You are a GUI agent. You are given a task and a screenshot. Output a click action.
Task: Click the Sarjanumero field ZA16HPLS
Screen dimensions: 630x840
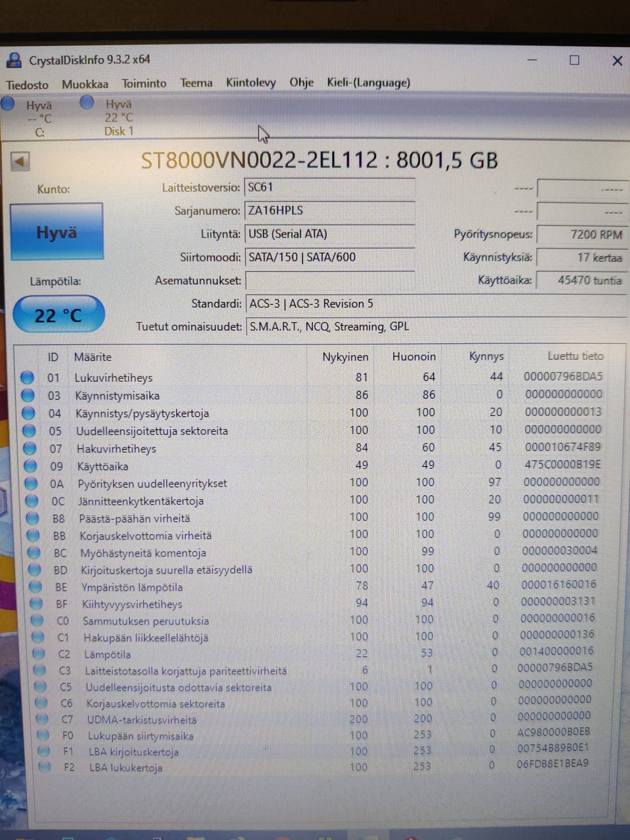click(x=329, y=211)
